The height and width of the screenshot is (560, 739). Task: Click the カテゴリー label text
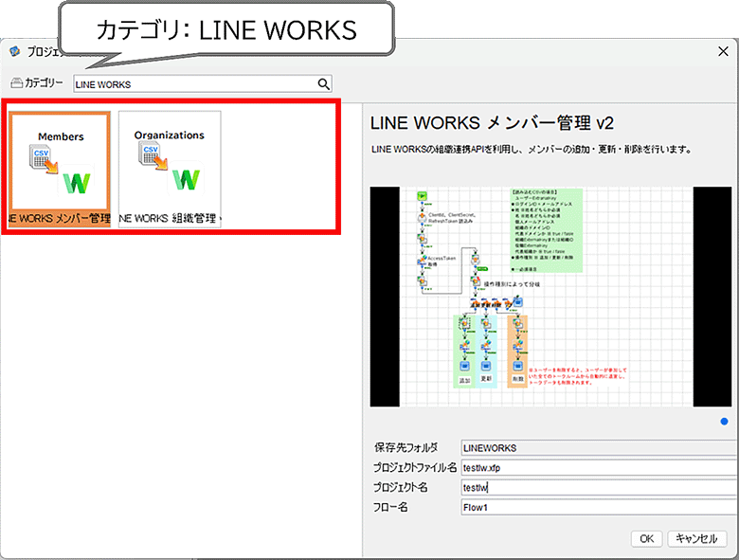coord(44,83)
